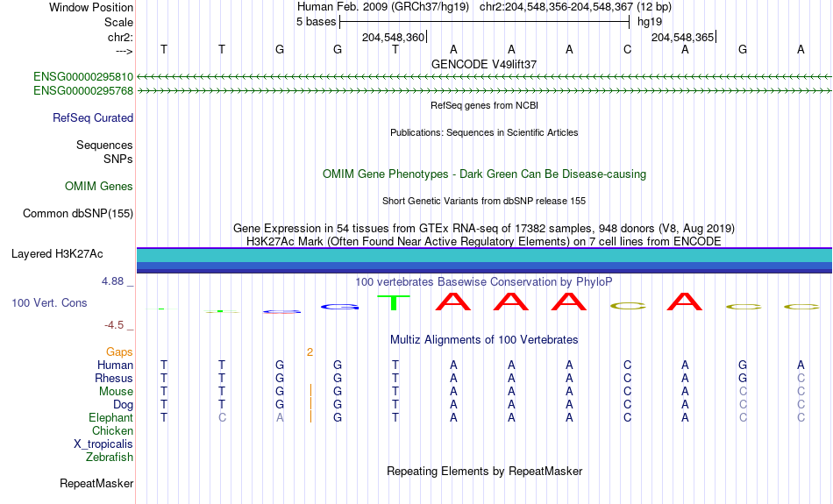Click the ENSG00000295810 gene label

[83, 77]
